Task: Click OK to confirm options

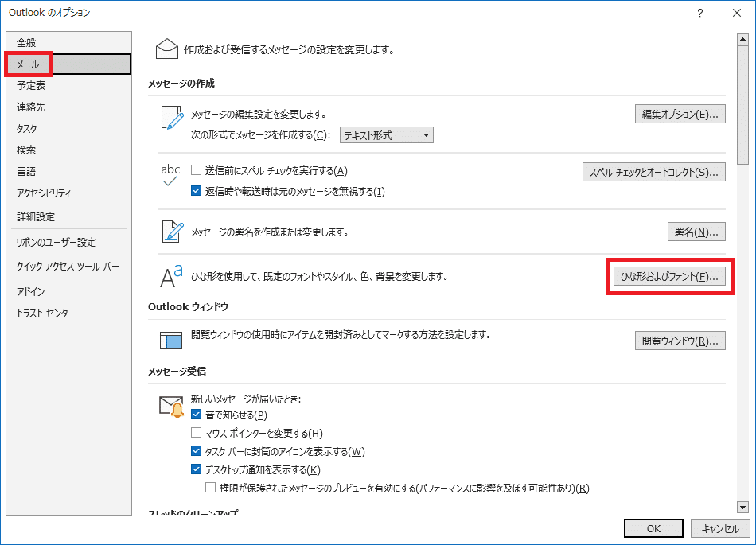Action: (653, 528)
